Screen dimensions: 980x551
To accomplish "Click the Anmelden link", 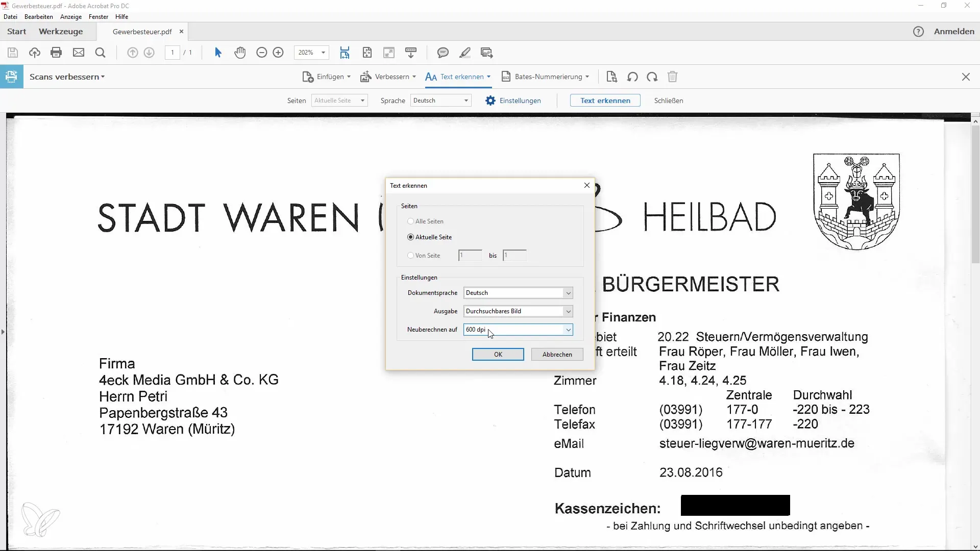I will 954,32.
